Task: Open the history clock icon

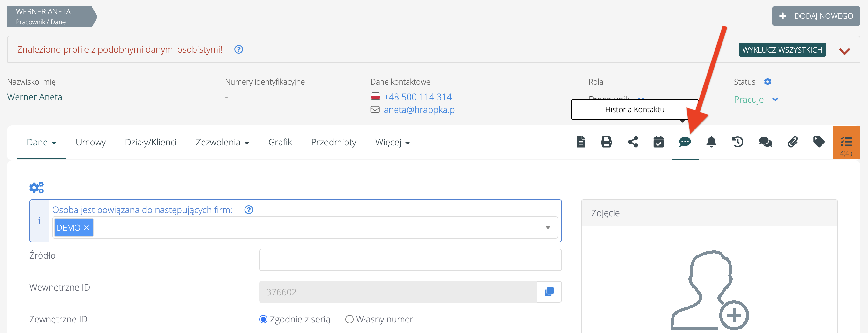Action: 737,142
